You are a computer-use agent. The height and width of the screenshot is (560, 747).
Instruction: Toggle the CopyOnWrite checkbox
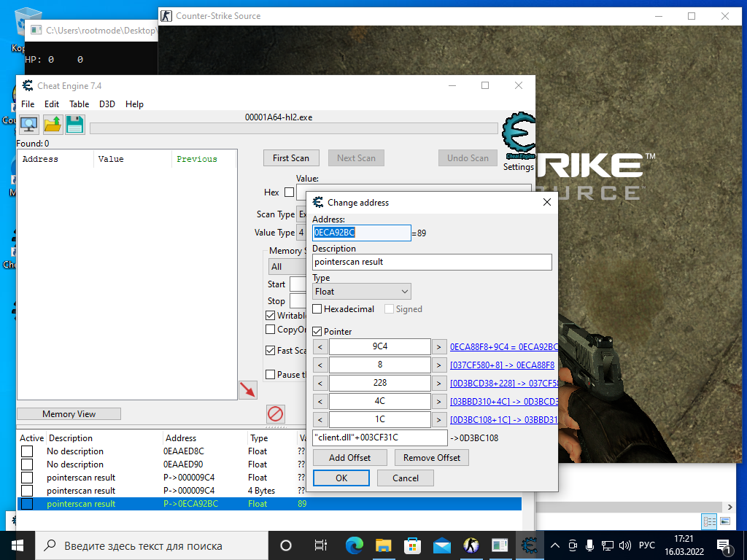[270, 330]
